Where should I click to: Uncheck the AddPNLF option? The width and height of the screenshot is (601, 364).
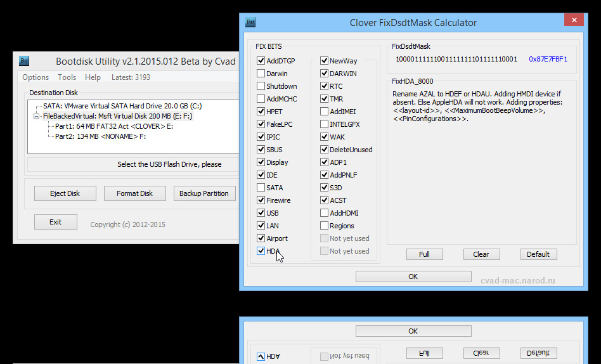click(324, 175)
